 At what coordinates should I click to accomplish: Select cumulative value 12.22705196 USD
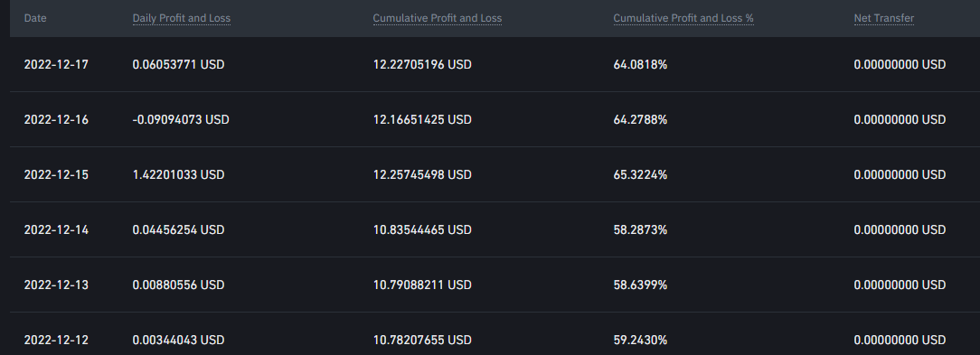coord(422,64)
